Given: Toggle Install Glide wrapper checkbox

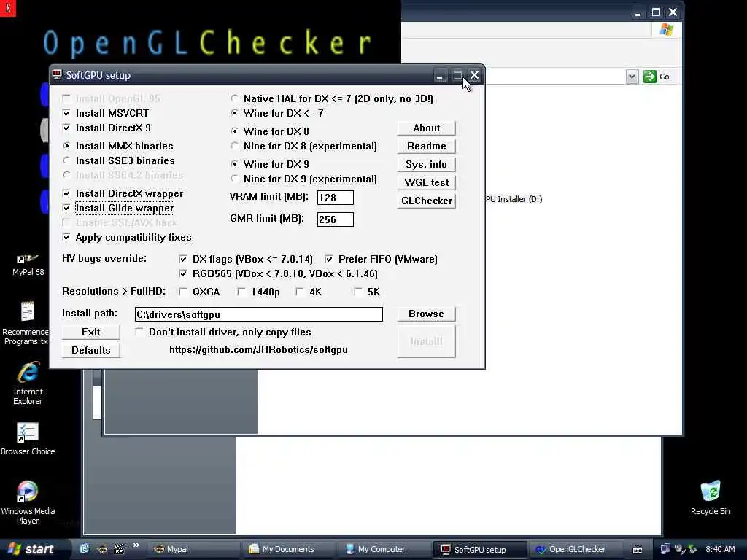Looking at the screenshot, I should 66,208.
